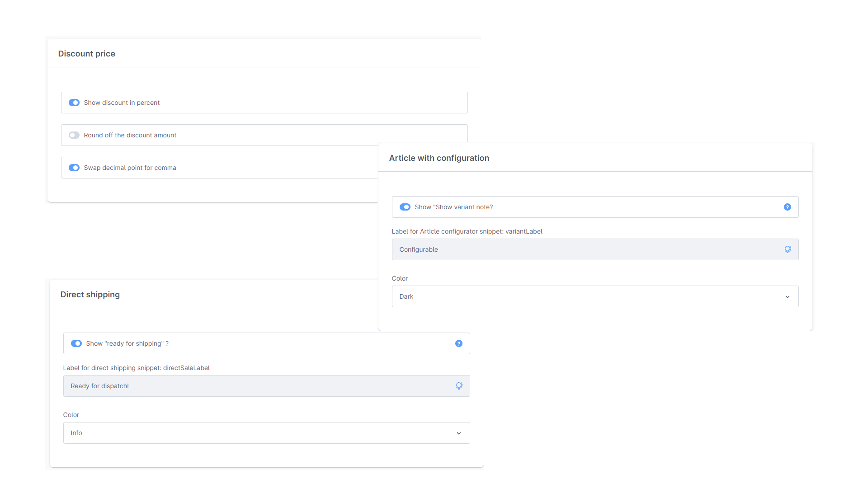The image size is (868, 488).
Task: Click label for variantLabel snippet
Action: point(467,231)
